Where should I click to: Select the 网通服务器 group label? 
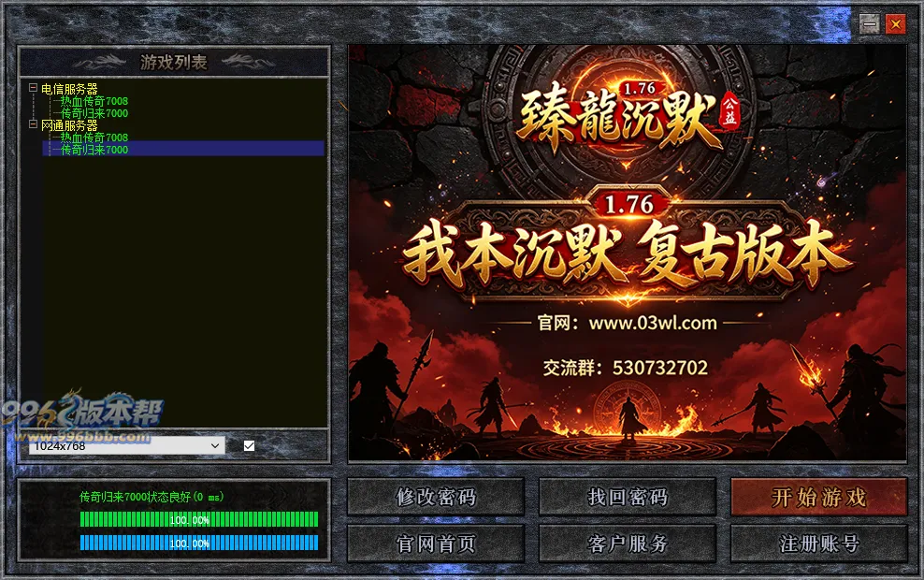69,125
